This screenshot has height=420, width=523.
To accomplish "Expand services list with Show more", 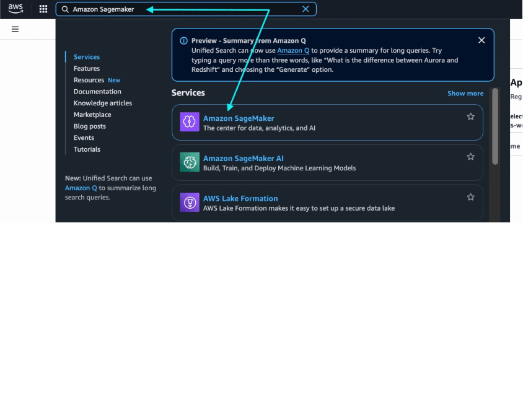I will tap(465, 94).
